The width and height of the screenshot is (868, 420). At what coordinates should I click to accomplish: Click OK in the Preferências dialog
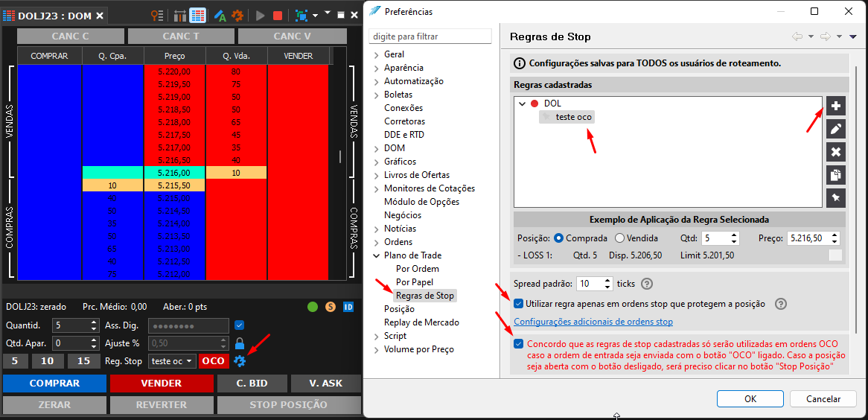(750, 399)
